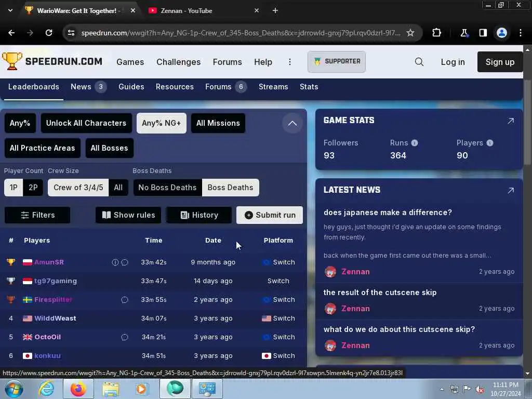Open the three-dot more menu beside Help

(290, 62)
